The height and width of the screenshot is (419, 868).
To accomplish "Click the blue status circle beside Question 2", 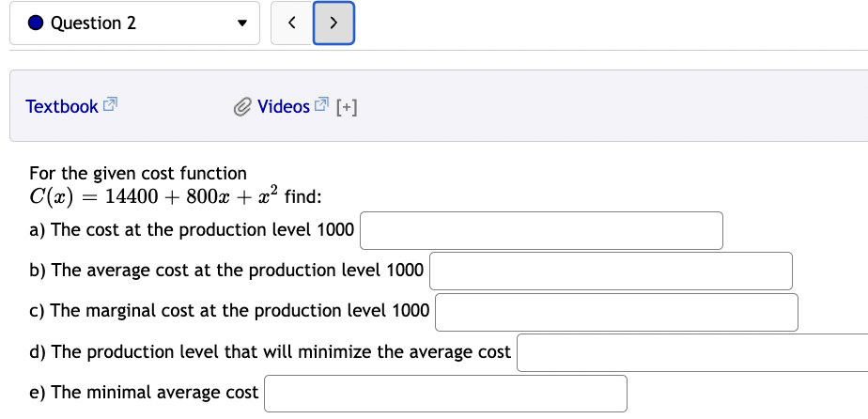I will click(35, 23).
